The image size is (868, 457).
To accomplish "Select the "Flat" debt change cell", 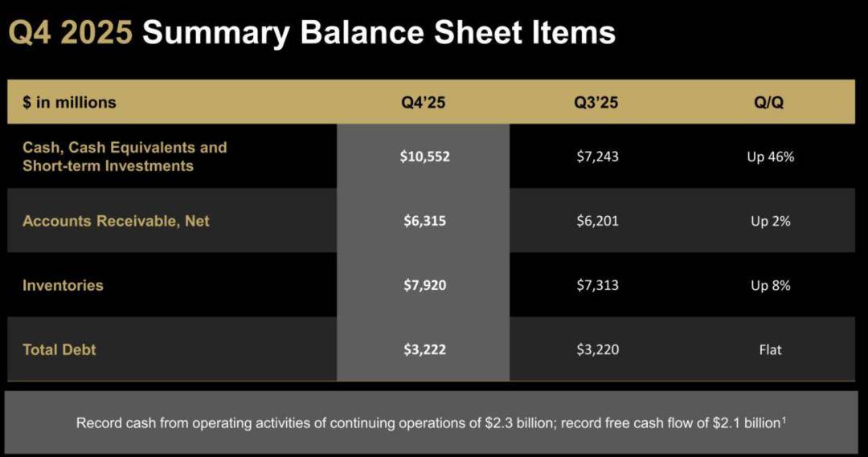I will coord(770,349).
